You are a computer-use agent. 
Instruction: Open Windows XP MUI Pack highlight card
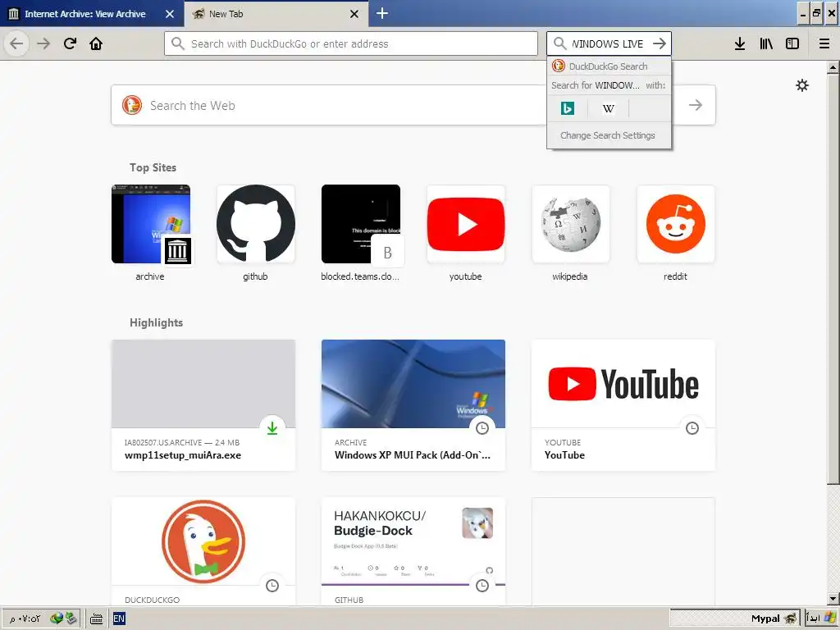413,405
